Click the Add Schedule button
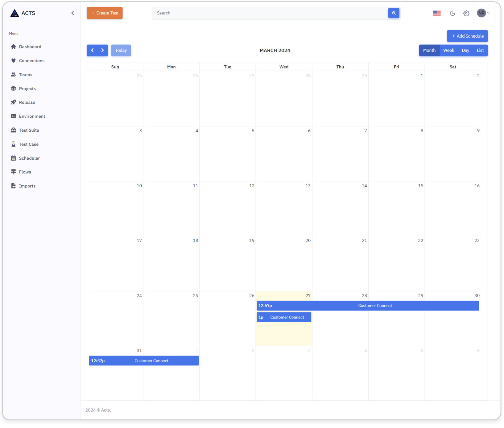Image resolution: width=504 pixels, height=428 pixels. click(467, 36)
